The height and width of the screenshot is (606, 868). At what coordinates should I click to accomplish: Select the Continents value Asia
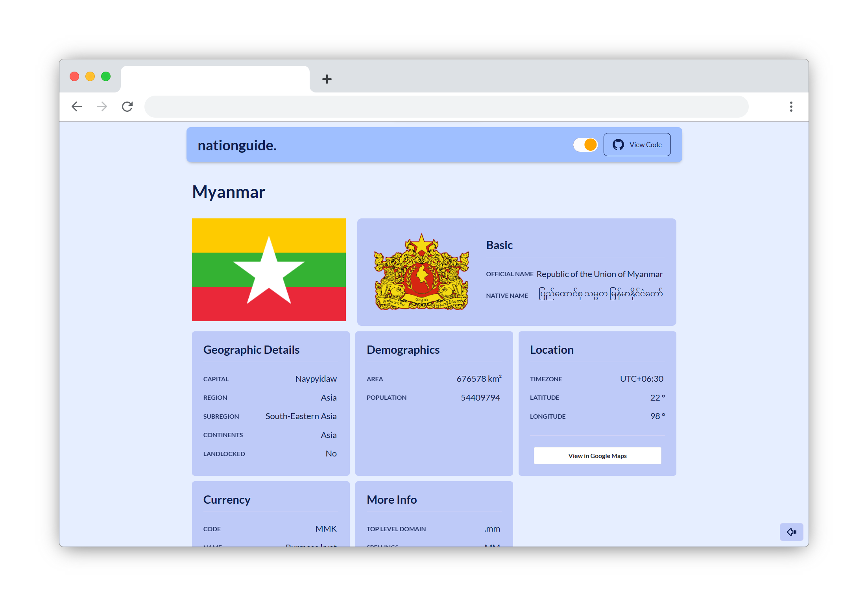(329, 435)
